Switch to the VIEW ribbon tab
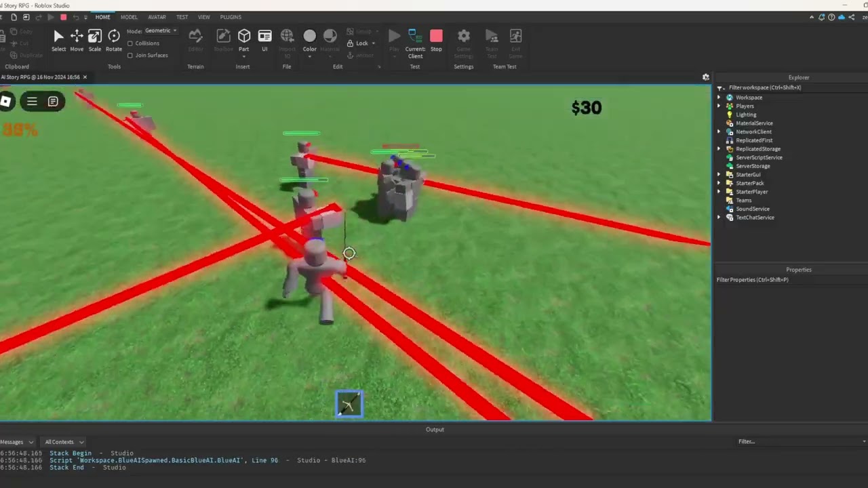 pos(203,17)
